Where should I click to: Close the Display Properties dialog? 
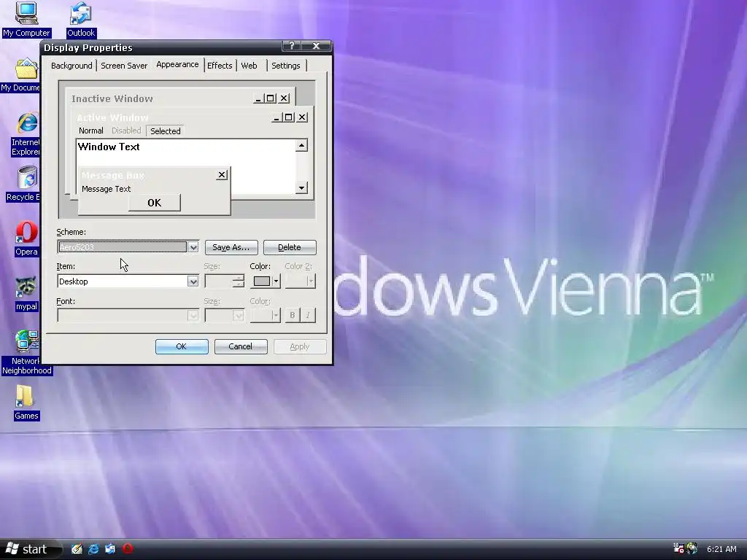316,46
